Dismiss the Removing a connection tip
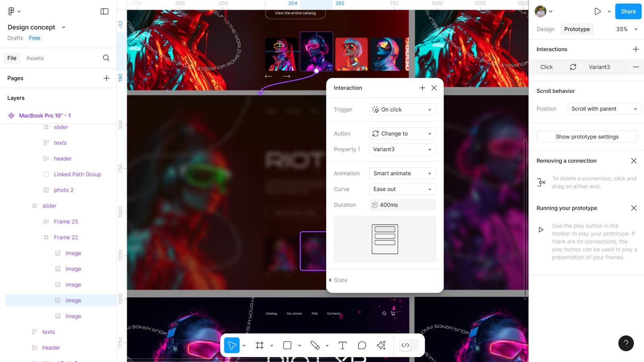Viewport: 644px width, 362px height. click(x=634, y=161)
